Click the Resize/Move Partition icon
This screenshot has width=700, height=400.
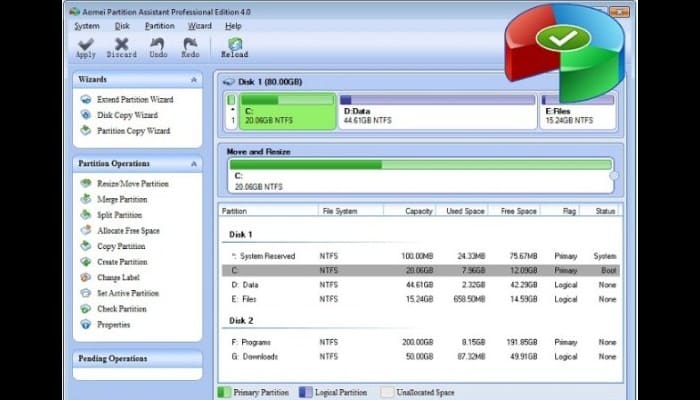coord(86,183)
